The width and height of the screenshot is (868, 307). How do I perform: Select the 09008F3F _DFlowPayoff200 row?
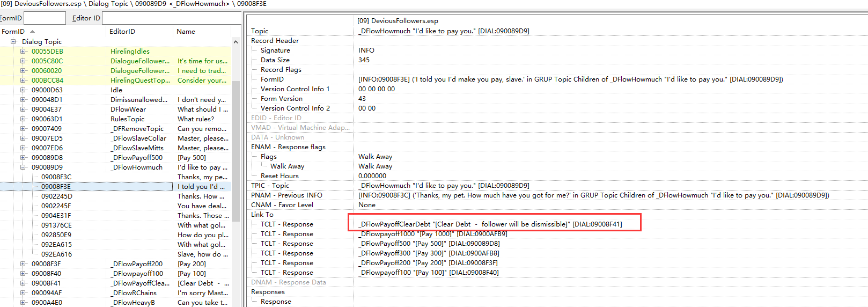pyautogui.click(x=115, y=264)
